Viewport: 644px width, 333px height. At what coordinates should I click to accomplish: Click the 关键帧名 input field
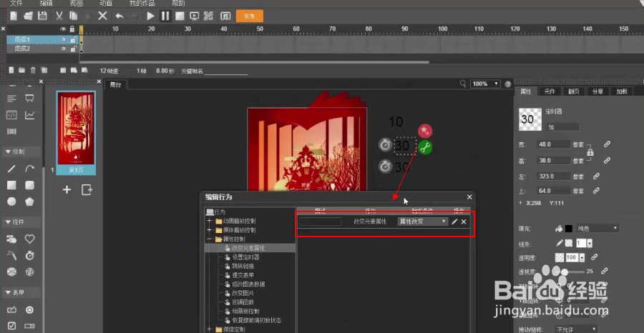[226, 71]
